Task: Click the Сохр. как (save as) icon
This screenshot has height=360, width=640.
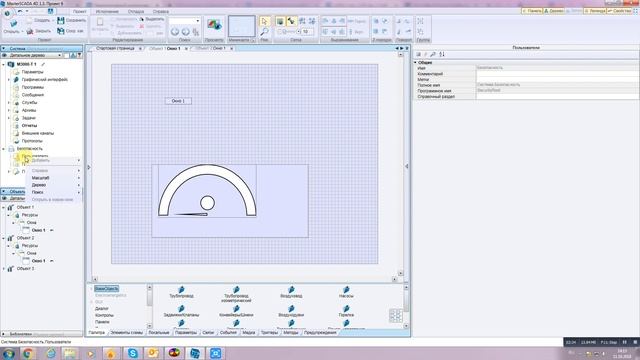Action: click(61, 31)
